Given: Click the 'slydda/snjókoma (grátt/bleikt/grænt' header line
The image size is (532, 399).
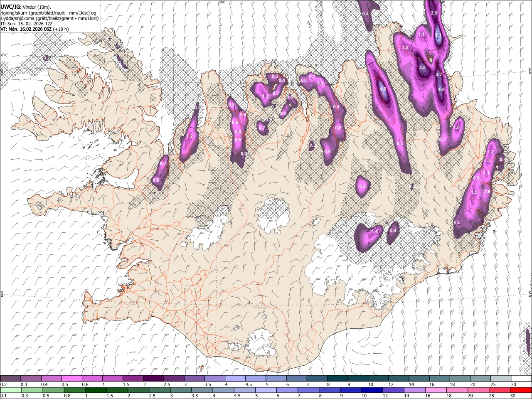Looking at the screenshot, I should pyautogui.click(x=49, y=18).
